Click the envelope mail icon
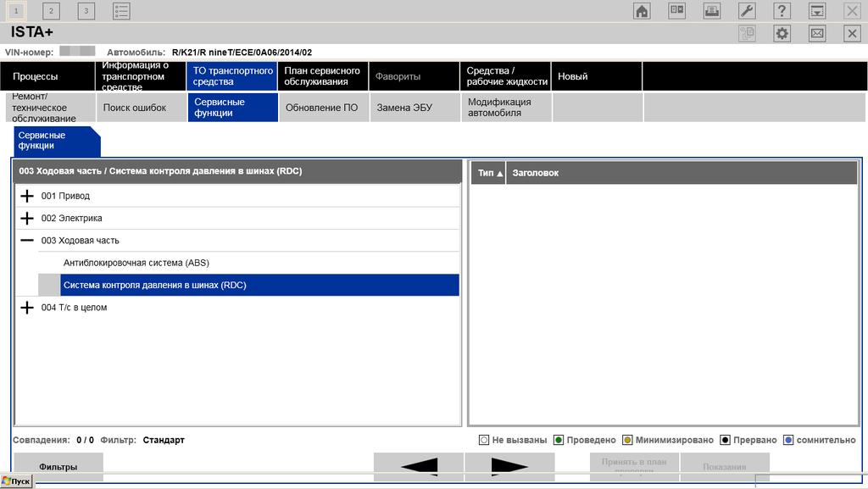This screenshot has width=868, height=489. [x=817, y=33]
